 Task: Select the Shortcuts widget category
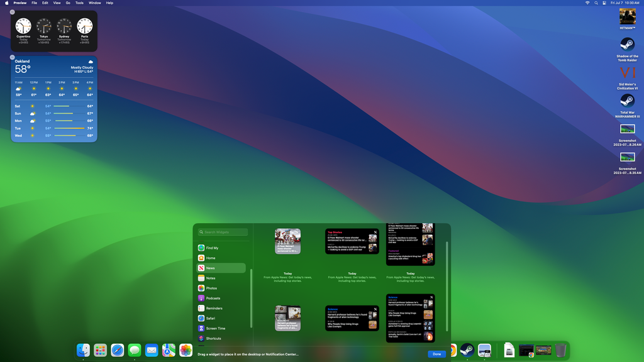(x=214, y=338)
